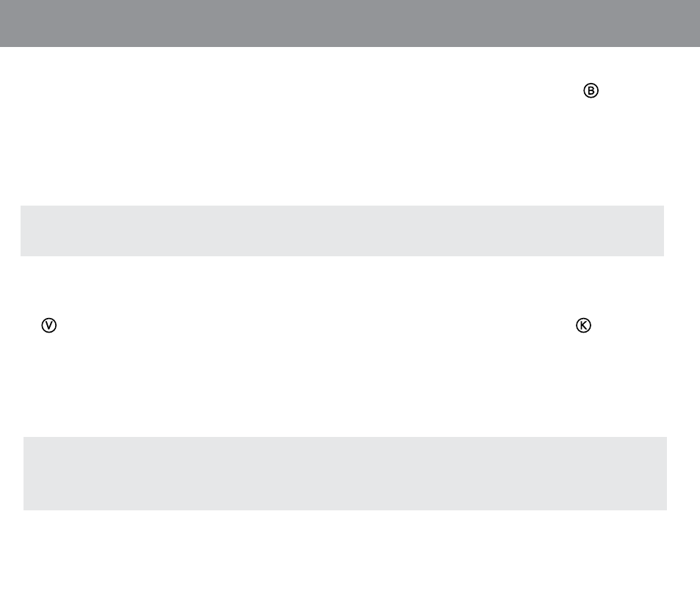Image resolution: width=700 pixels, height=608 pixels.
Task: Click the dark gray header bar
Action: [350, 23]
